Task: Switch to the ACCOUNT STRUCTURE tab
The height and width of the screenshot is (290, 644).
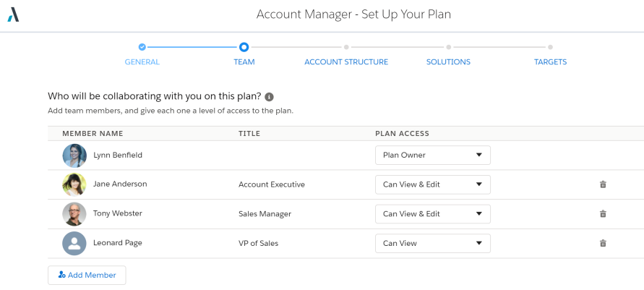Action: [x=346, y=62]
